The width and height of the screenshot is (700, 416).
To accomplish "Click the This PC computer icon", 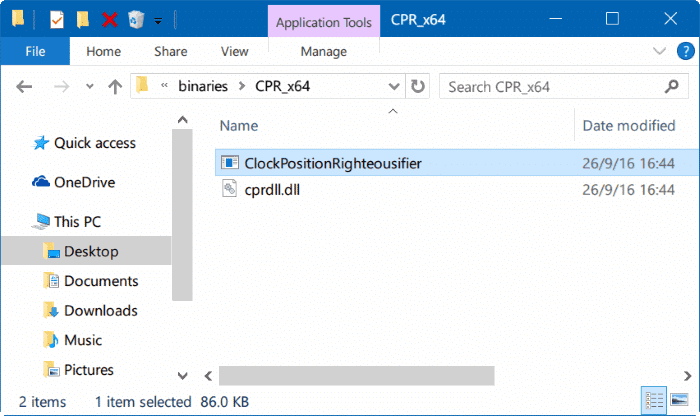I will [x=41, y=221].
